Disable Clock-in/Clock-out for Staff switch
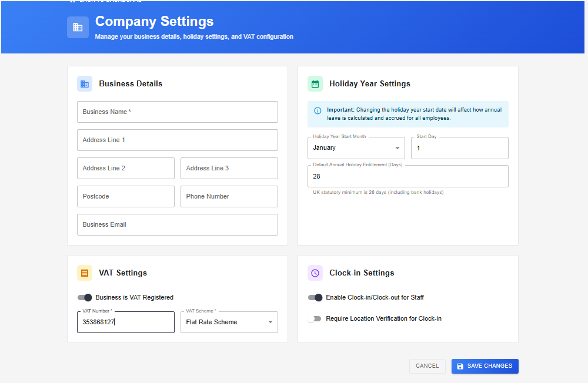 (x=315, y=298)
